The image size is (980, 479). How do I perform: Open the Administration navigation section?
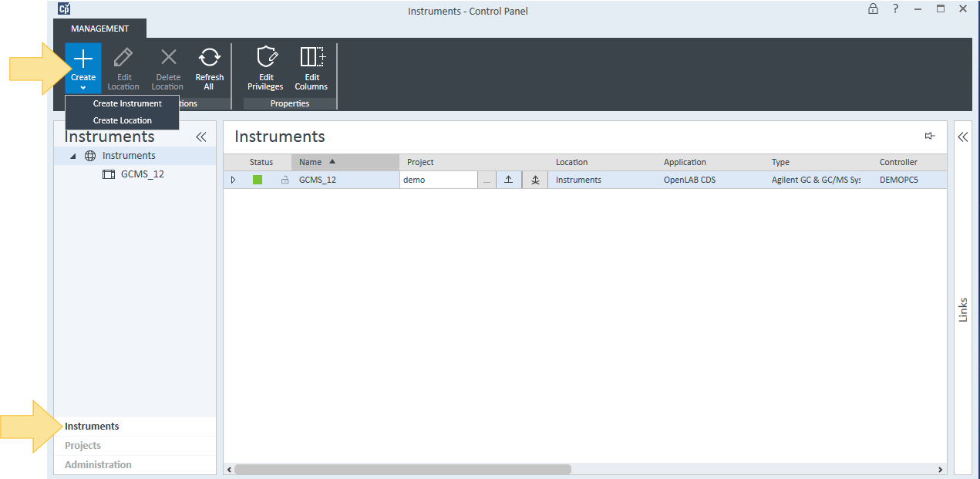(98, 465)
